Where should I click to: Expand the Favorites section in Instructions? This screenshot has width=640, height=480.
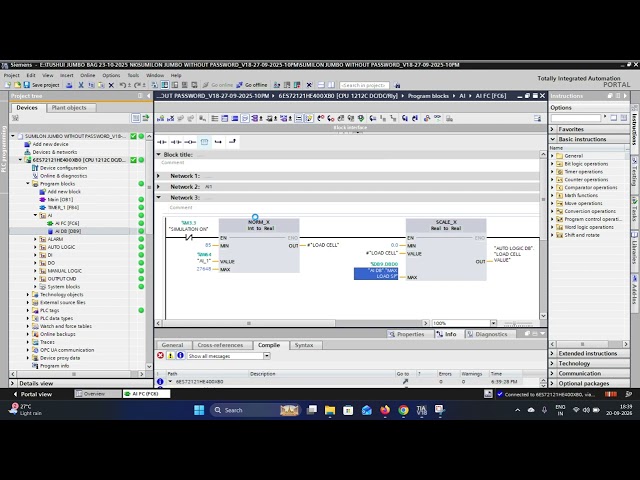coord(552,129)
